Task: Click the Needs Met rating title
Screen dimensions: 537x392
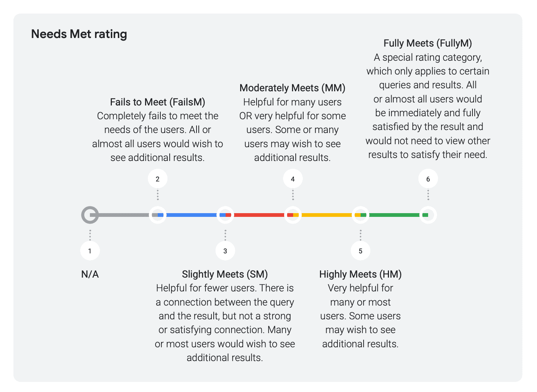Action: [79, 34]
